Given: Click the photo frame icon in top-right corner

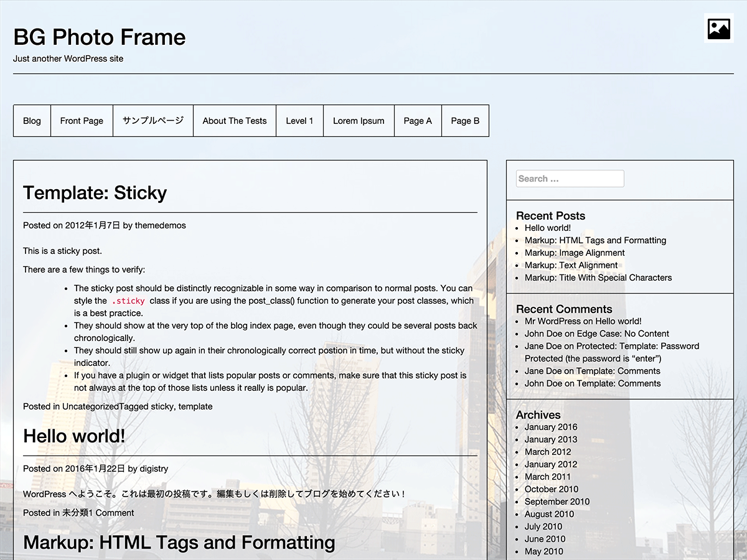Looking at the screenshot, I should tap(718, 28).
